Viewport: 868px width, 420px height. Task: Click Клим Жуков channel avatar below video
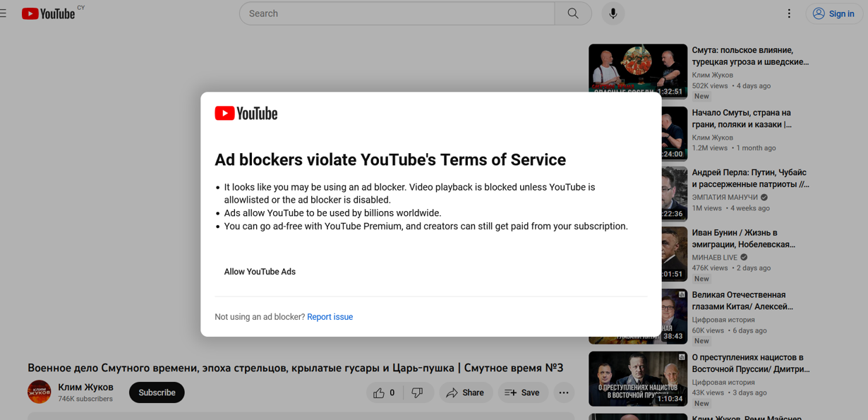point(40,392)
